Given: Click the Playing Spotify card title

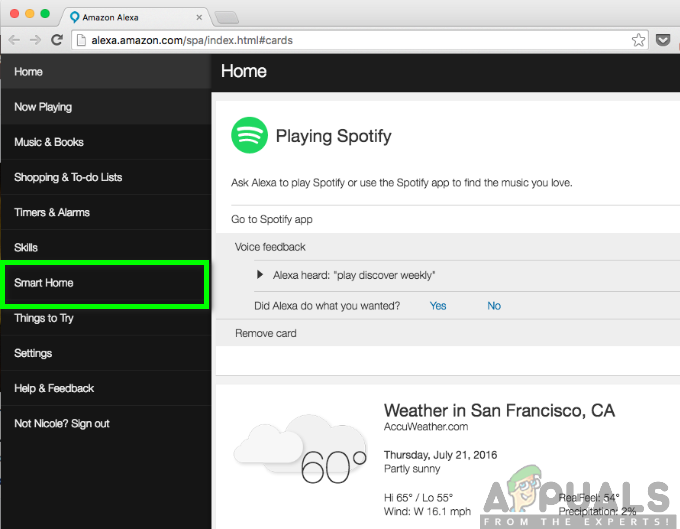Looking at the screenshot, I should coord(333,136).
